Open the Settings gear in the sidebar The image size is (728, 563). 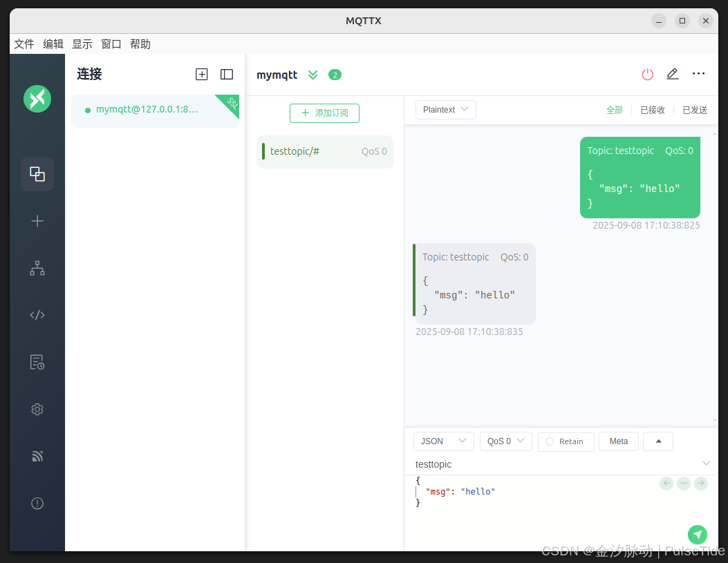(37, 410)
